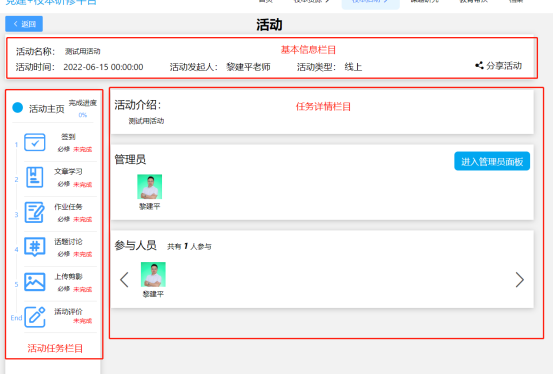Click the 未完成 status in the 作业任务 row

click(83, 219)
